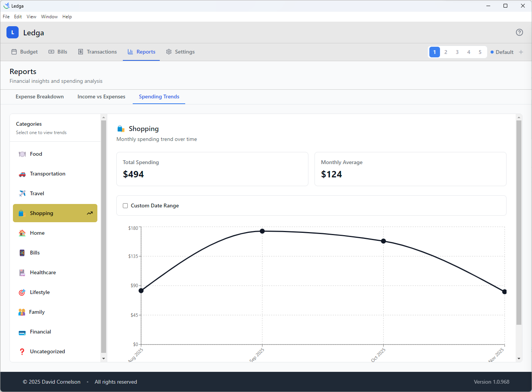The width and height of the screenshot is (532, 392).
Task: Click the Default profile label
Action: click(504, 52)
